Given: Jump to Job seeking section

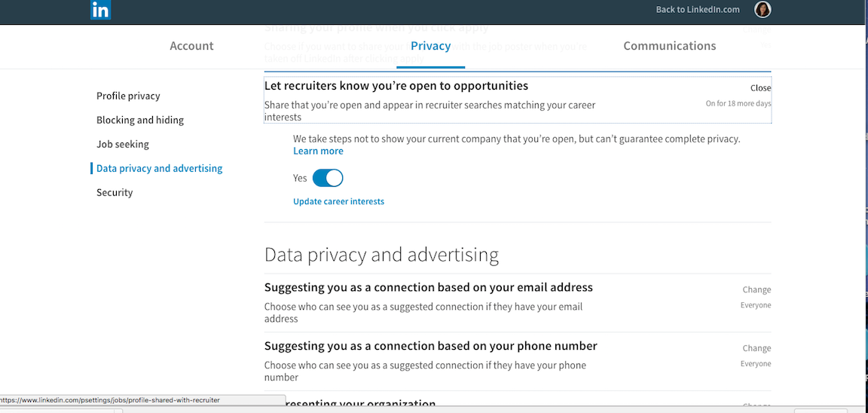Looking at the screenshot, I should point(122,145).
